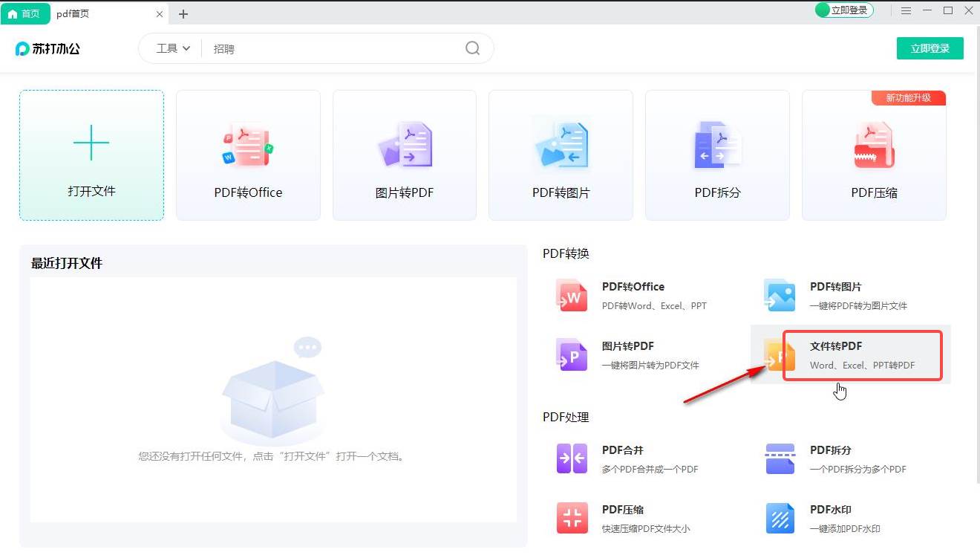Click the 苏打办公 logo

tap(48, 48)
